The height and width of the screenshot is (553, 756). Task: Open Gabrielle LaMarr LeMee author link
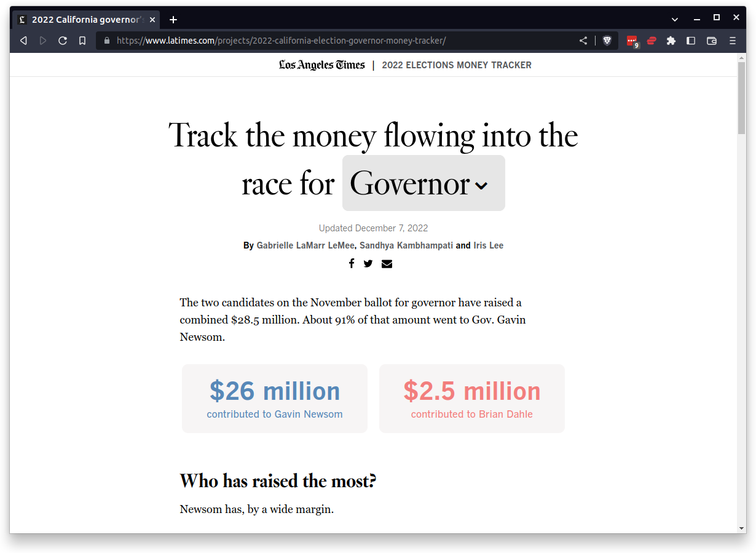point(305,245)
